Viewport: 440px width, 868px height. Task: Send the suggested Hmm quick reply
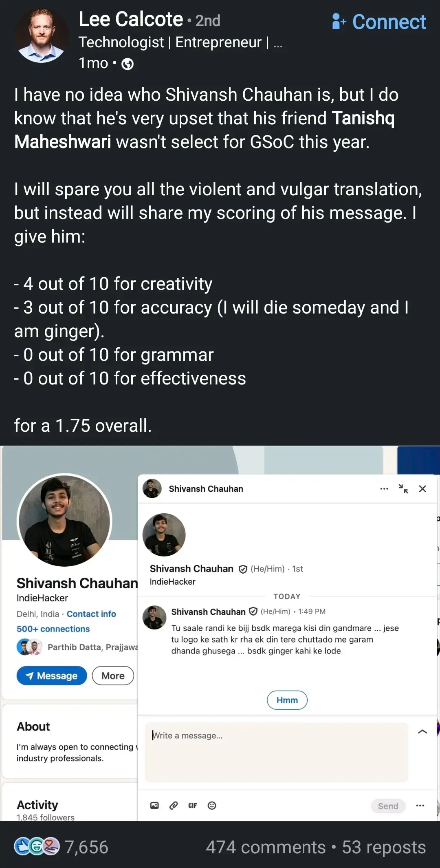point(287,700)
